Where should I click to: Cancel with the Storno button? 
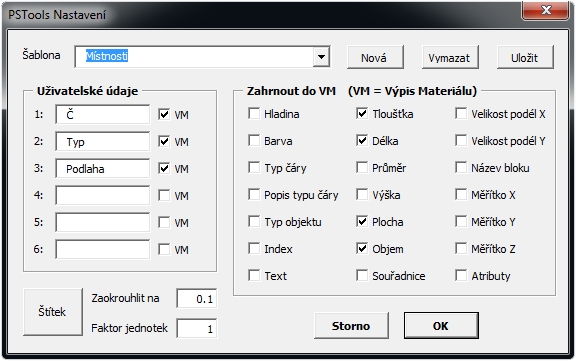click(351, 326)
